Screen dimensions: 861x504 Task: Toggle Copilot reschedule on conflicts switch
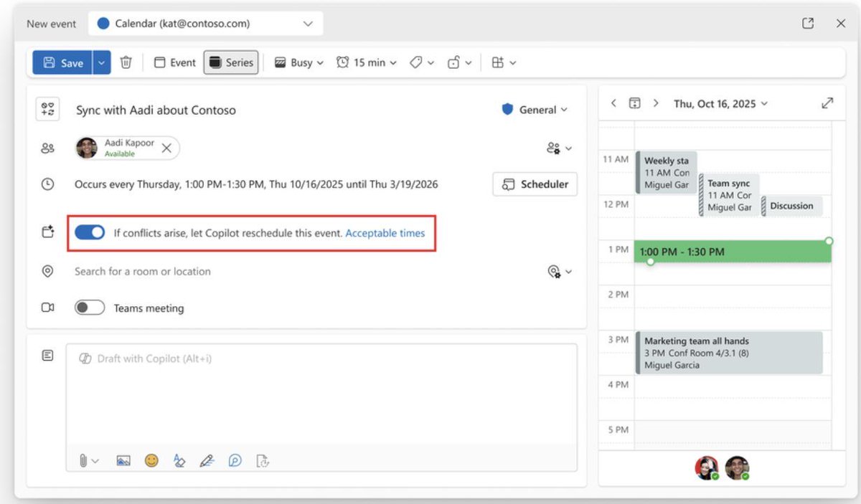[90, 232]
